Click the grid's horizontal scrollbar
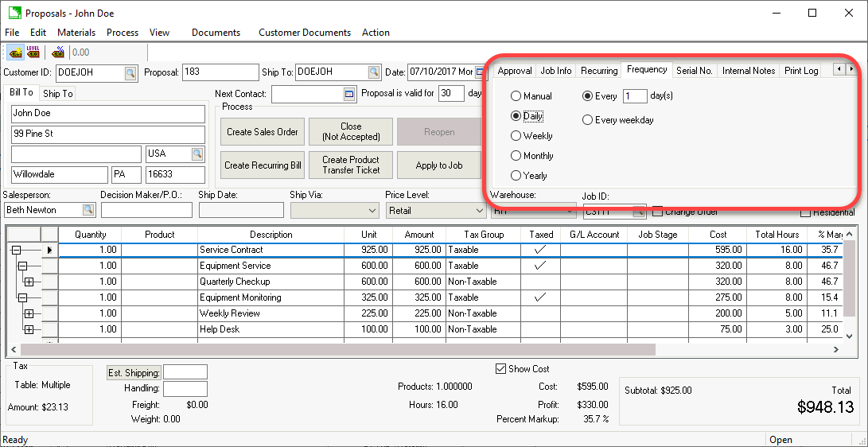Screen dimensions: 868x447 [338, 349]
